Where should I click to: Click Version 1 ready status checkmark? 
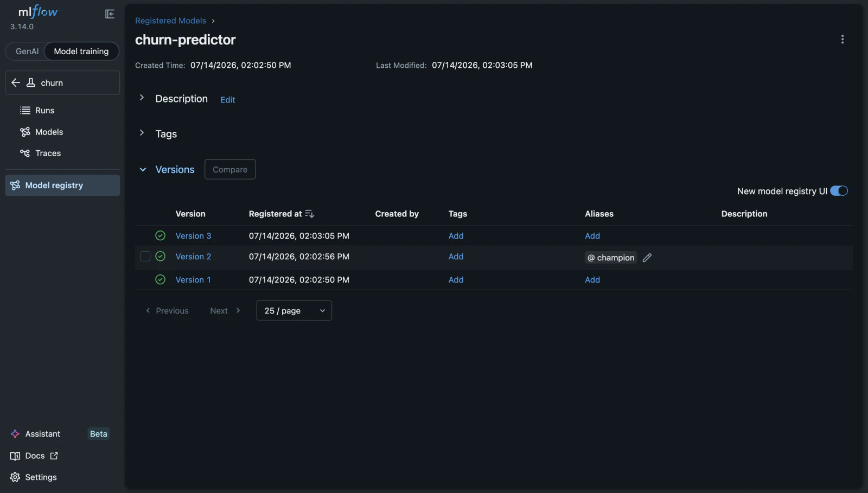pyautogui.click(x=160, y=280)
